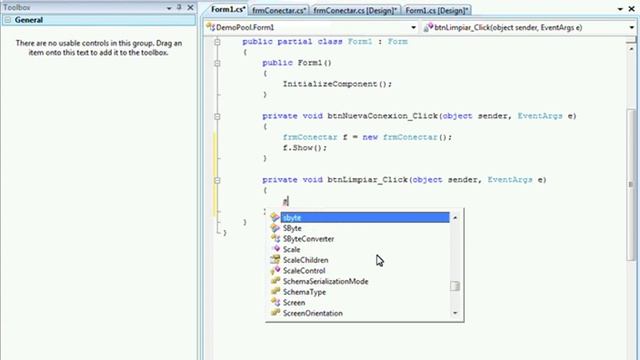Screen dimensions: 640x360
Task: Click the code editor scroll-up arrow
Action: click(631, 49)
